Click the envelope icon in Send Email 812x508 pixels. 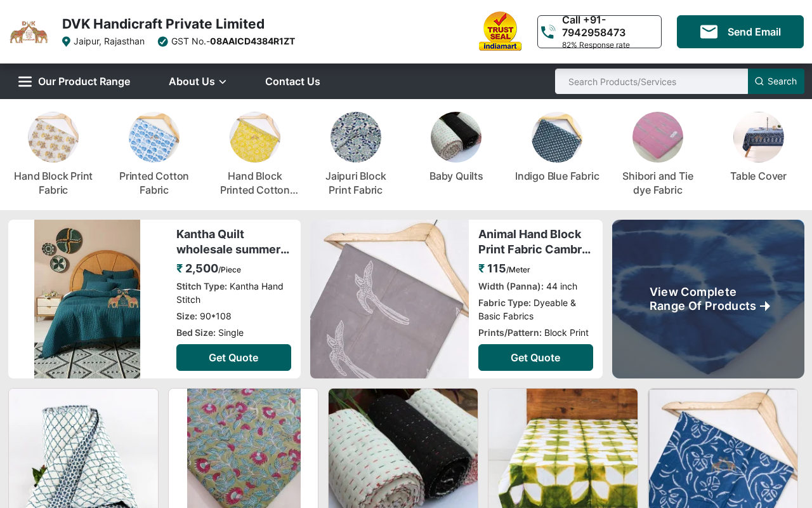(x=709, y=32)
